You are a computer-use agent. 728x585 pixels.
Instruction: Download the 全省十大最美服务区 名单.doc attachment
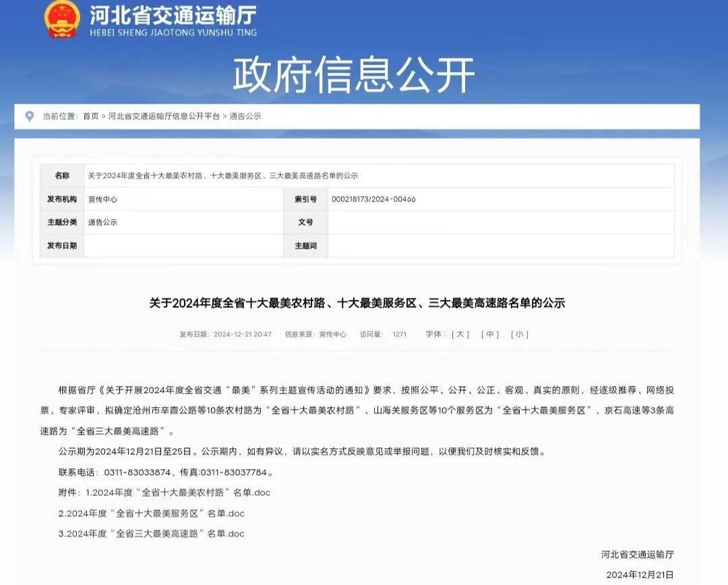click(x=152, y=514)
